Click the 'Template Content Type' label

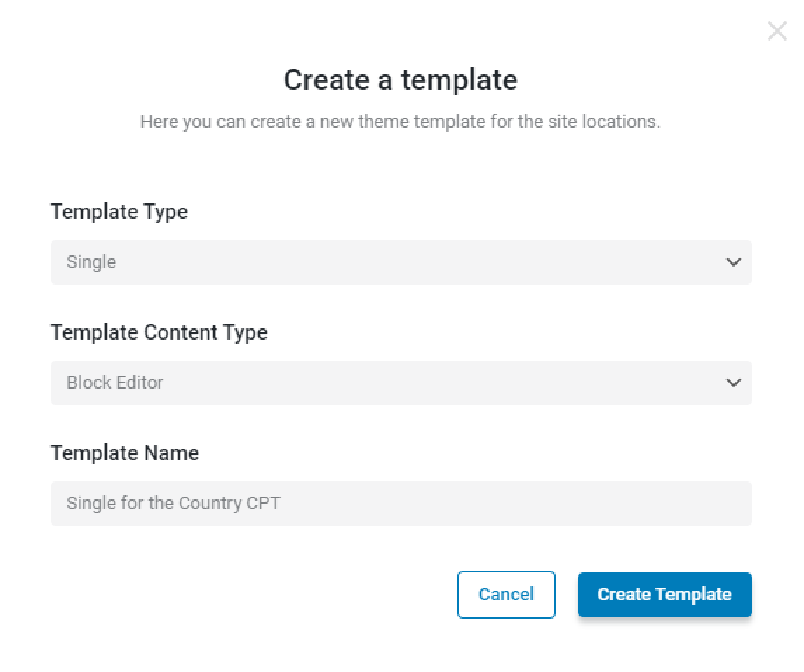click(x=159, y=332)
